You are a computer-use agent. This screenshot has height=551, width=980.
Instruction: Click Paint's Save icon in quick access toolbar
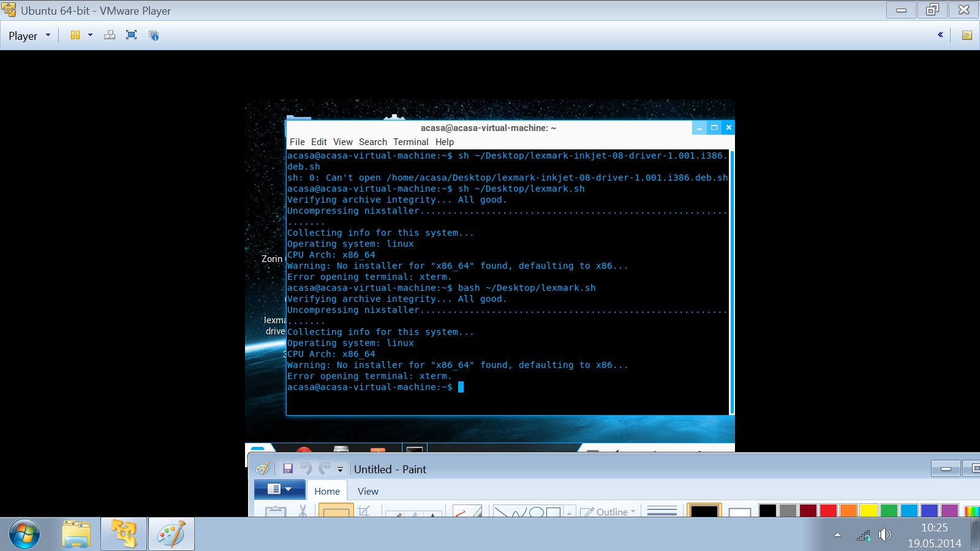tap(287, 469)
